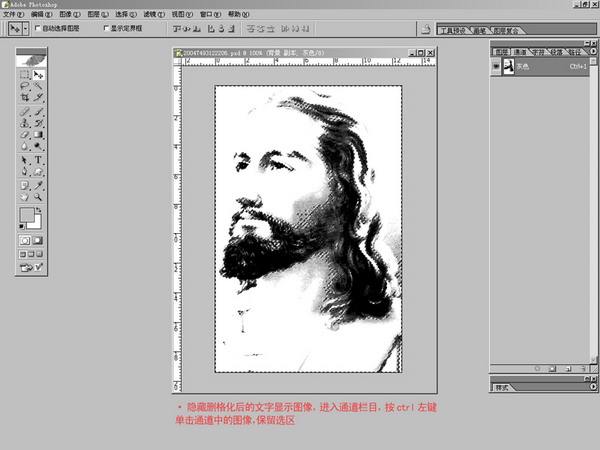600x450 pixels.
Task: Toggle visibility eye of 灰色 channel
Action: coord(496,66)
